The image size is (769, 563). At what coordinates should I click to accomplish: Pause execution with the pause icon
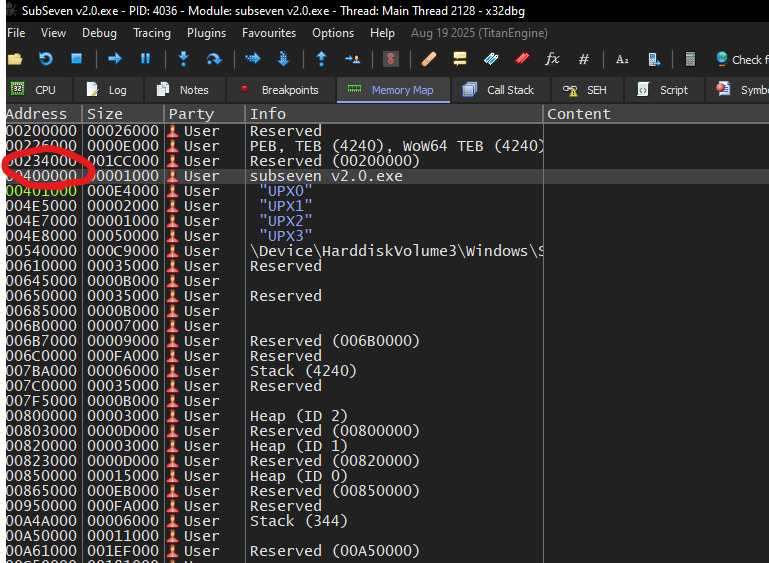pyautogui.click(x=145, y=59)
